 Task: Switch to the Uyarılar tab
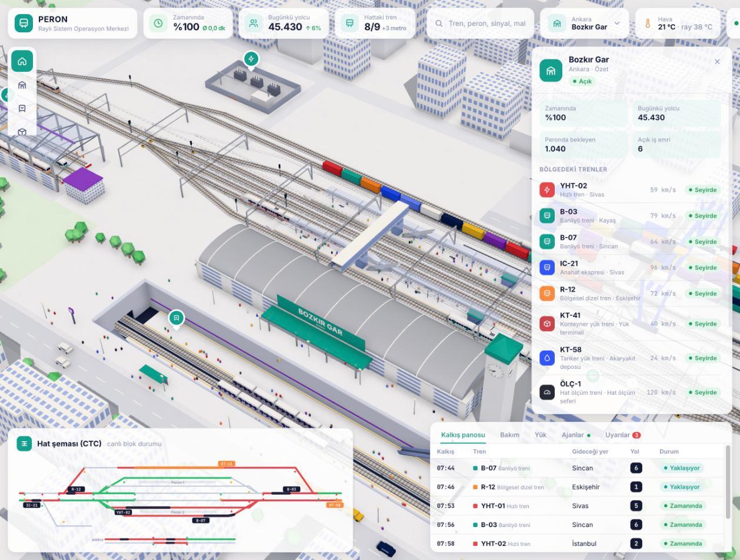(623, 435)
